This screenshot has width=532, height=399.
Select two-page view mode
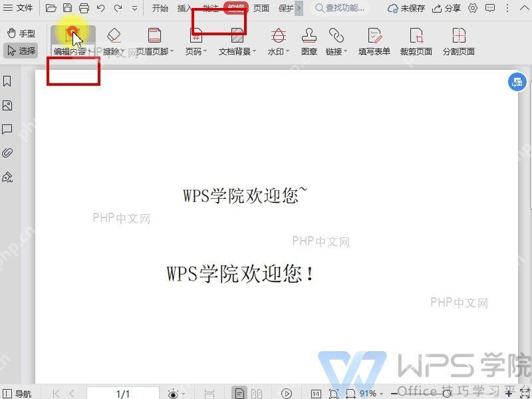257,394
